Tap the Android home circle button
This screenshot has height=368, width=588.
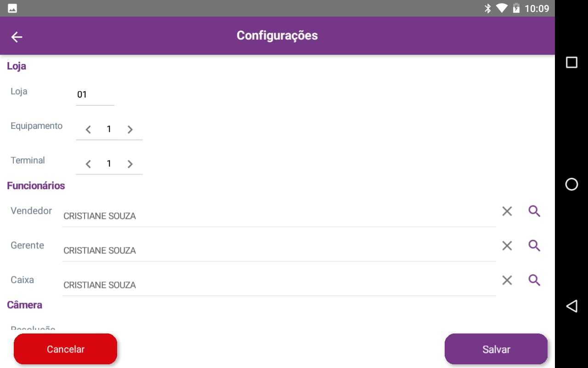click(x=571, y=184)
